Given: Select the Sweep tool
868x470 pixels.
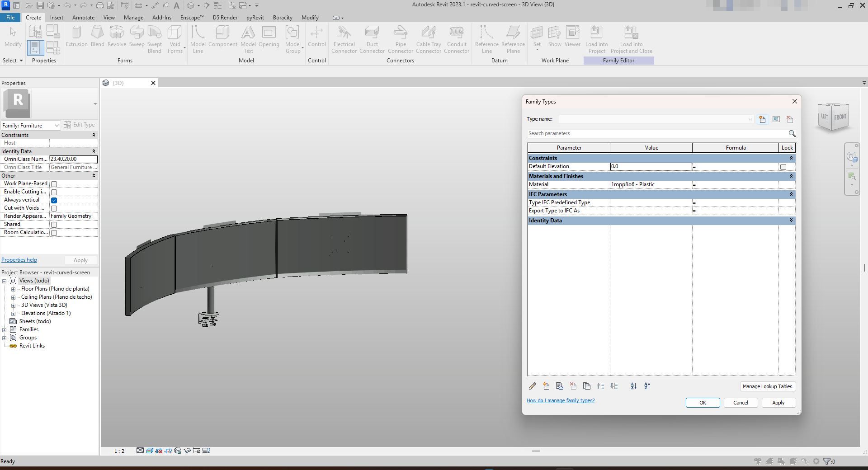Looking at the screenshot, I should (137, 36).
